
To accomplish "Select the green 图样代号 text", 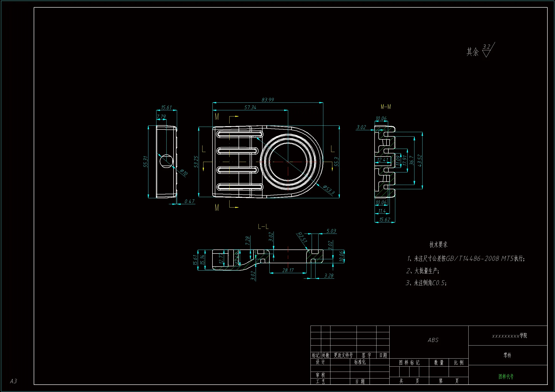I will (506, 376).
